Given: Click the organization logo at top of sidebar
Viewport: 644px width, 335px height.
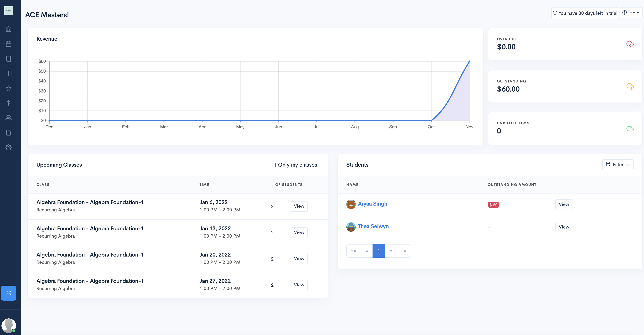Looking at the screenshot, I should pos(9,11).
